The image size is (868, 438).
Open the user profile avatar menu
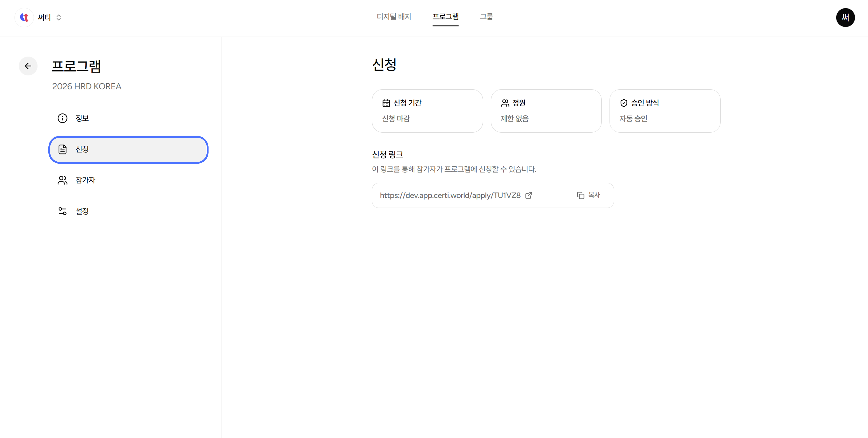pyautogui.click(x=845, y=18)
